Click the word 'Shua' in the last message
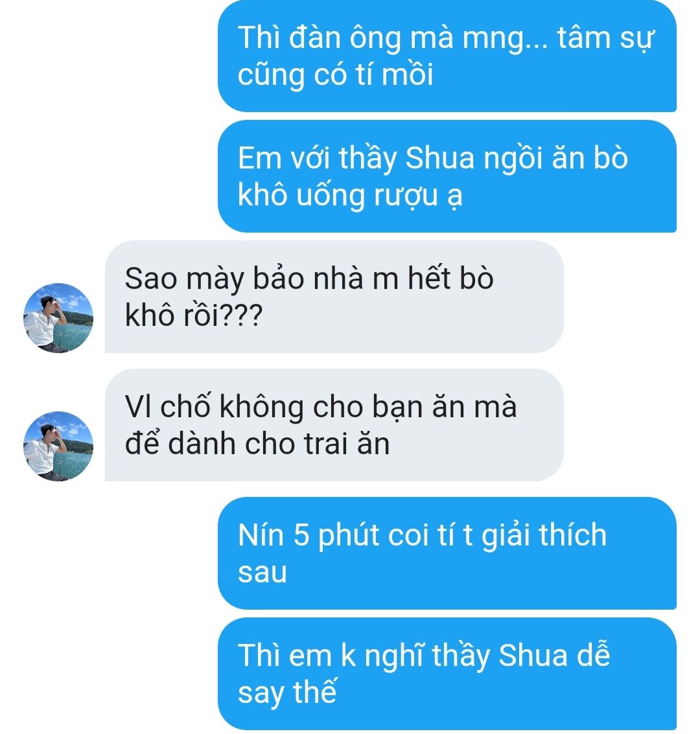The image size is (700, 734). (533, 656)
